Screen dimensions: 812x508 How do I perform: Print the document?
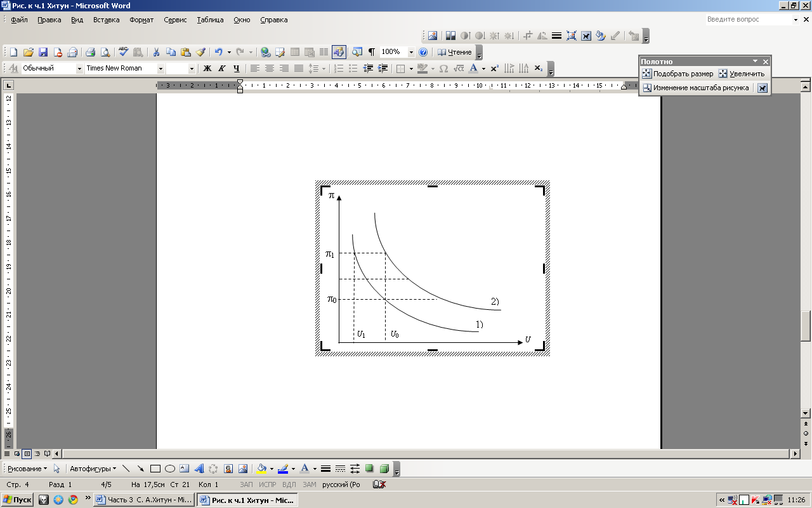tap(90, 52)
